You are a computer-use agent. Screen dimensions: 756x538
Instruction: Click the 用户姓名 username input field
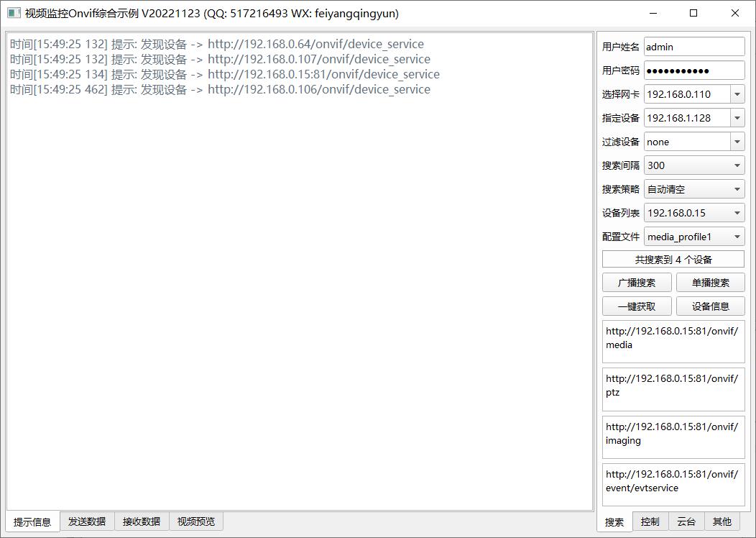tap(693, 47)
